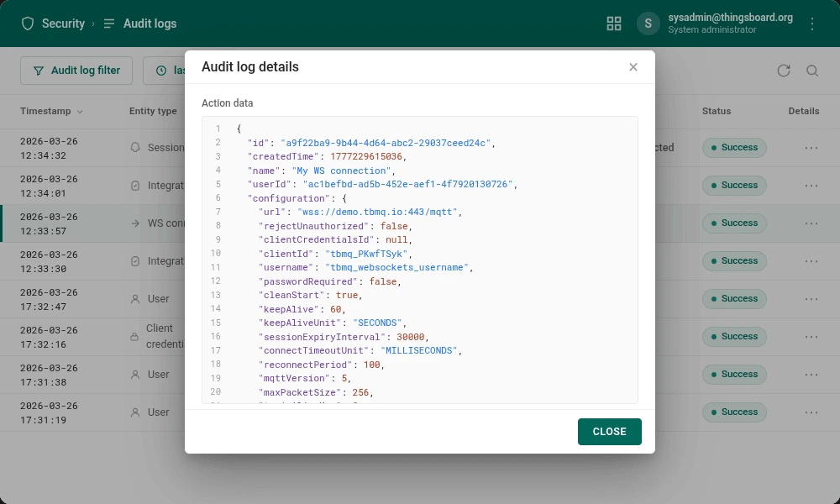Open details for 12:34:01 Integration row
Image resolution: width=840 pixels, height=504 pixels.
pos(811,186)
